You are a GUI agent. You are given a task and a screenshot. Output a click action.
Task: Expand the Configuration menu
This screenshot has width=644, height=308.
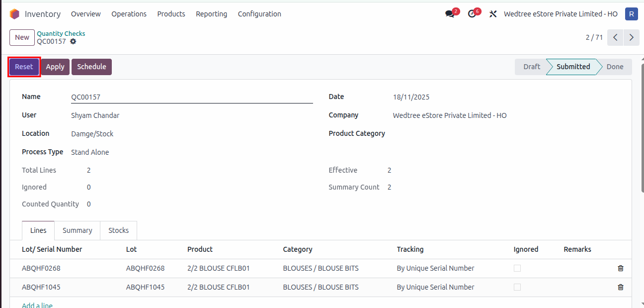(259, 14)
